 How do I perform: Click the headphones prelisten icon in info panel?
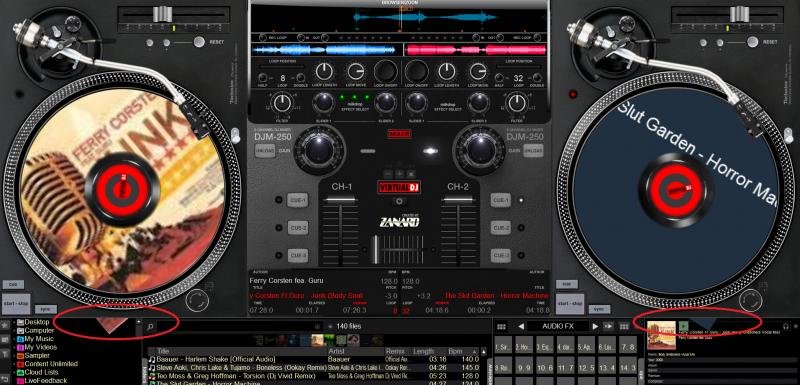click(786, 326)
